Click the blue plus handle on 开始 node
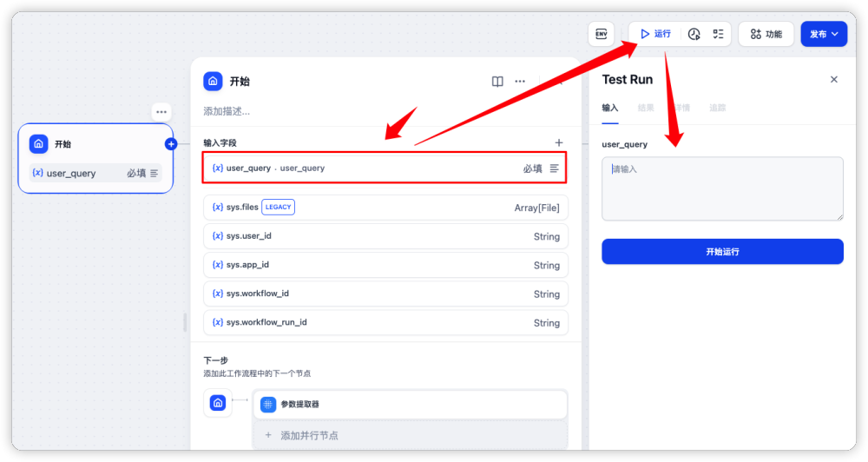 click(171, 144)
